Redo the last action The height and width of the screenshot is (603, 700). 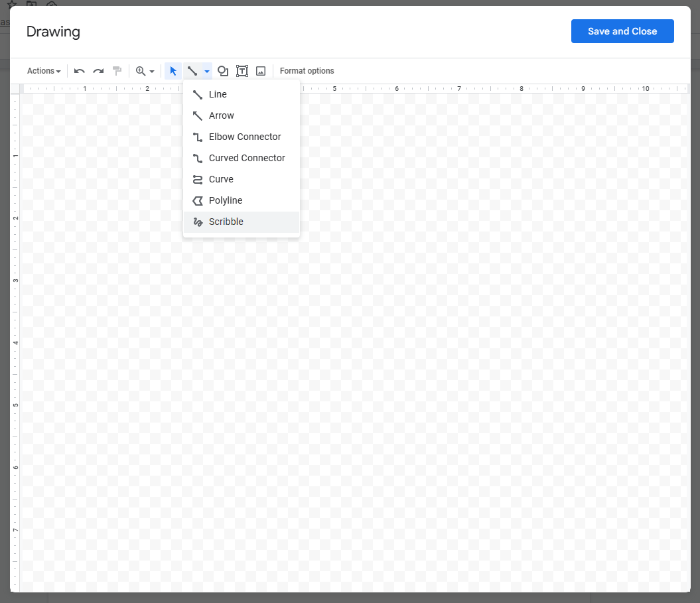(x=98, y=71)
